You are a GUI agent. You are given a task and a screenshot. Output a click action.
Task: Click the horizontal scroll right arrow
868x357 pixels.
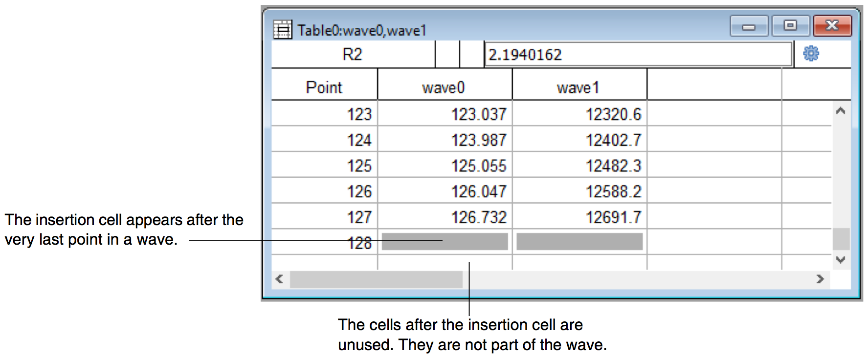click(x=820, y=279)
